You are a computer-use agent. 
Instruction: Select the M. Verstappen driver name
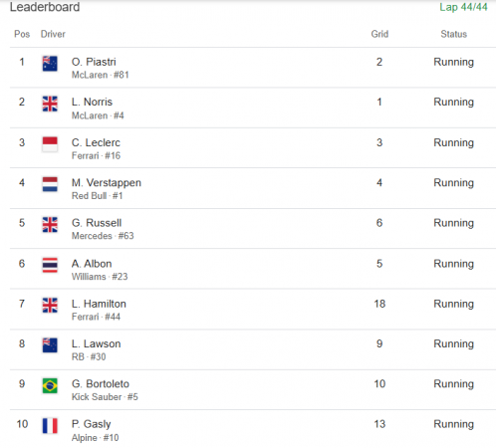click(x=107, y=183)
